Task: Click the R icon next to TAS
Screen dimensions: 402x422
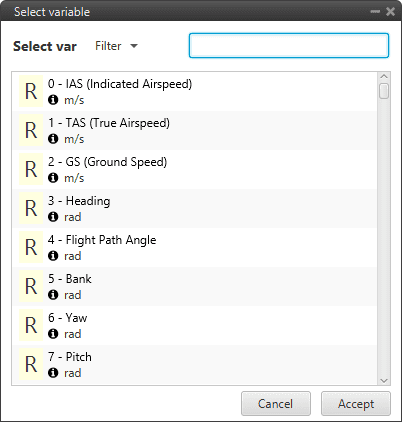Action: click(x=31, y=130)
